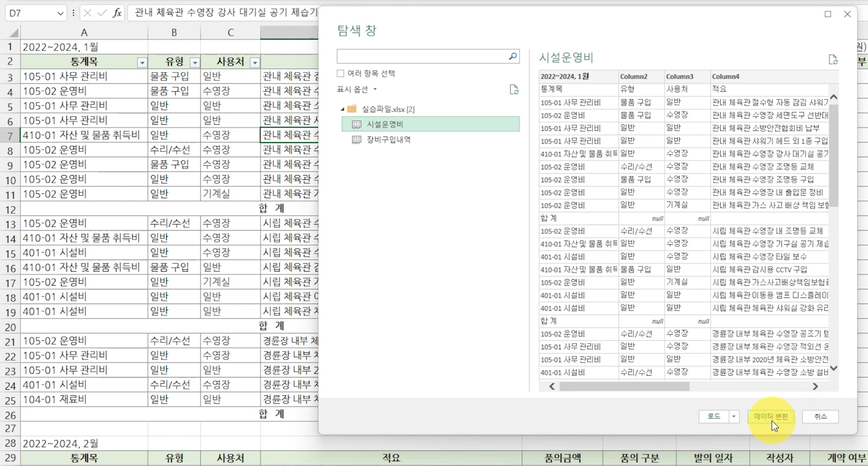Open the 통계목 column filter dropdown
Viewport: 868px width, 466px height.
[x=142, y=62]
